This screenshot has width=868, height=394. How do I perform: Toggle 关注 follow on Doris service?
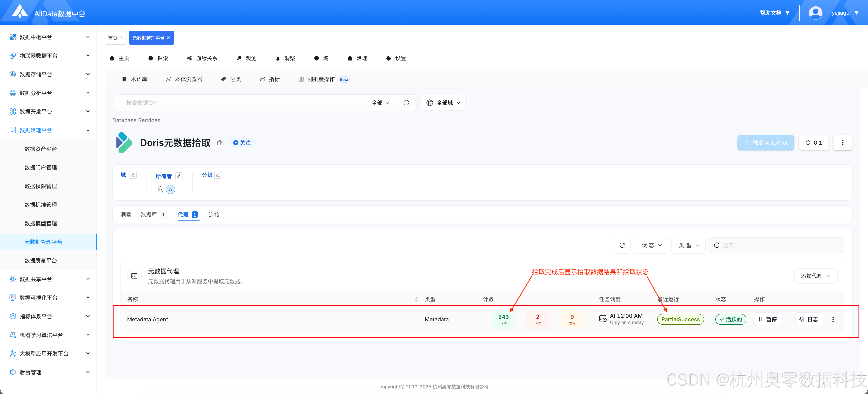[x=242, y=143]
